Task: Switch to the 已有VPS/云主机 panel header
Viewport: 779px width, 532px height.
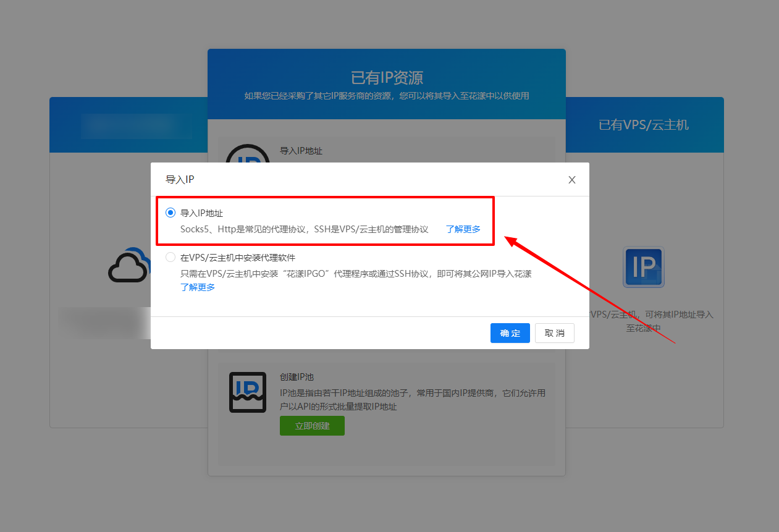Action: [x=642, y=124]
